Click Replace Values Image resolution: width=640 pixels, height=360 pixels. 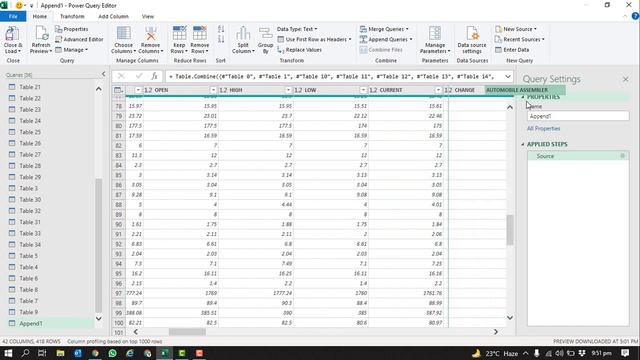click(299, 49)
